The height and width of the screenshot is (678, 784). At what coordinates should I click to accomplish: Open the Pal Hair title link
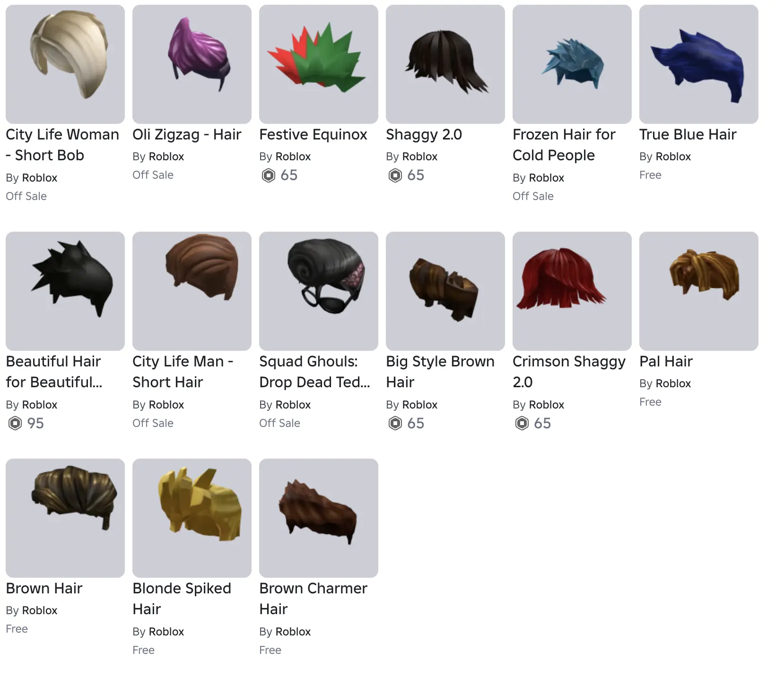click(x=666, y=361)
